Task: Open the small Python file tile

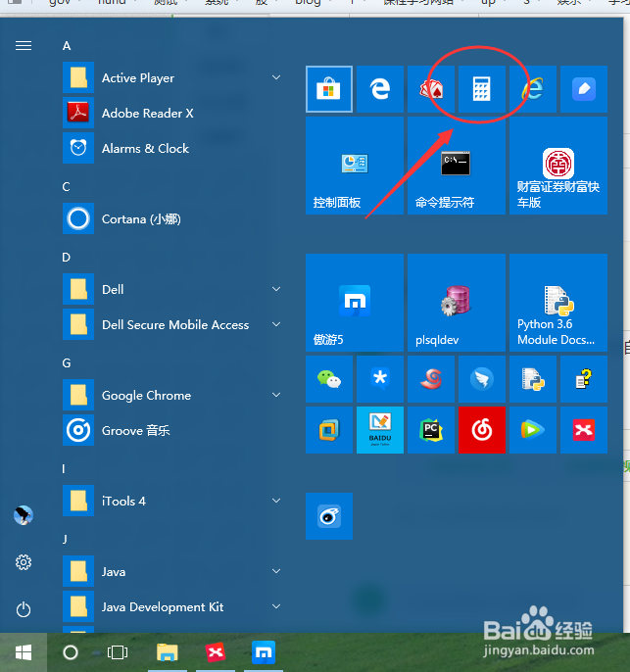Action: 533,379
